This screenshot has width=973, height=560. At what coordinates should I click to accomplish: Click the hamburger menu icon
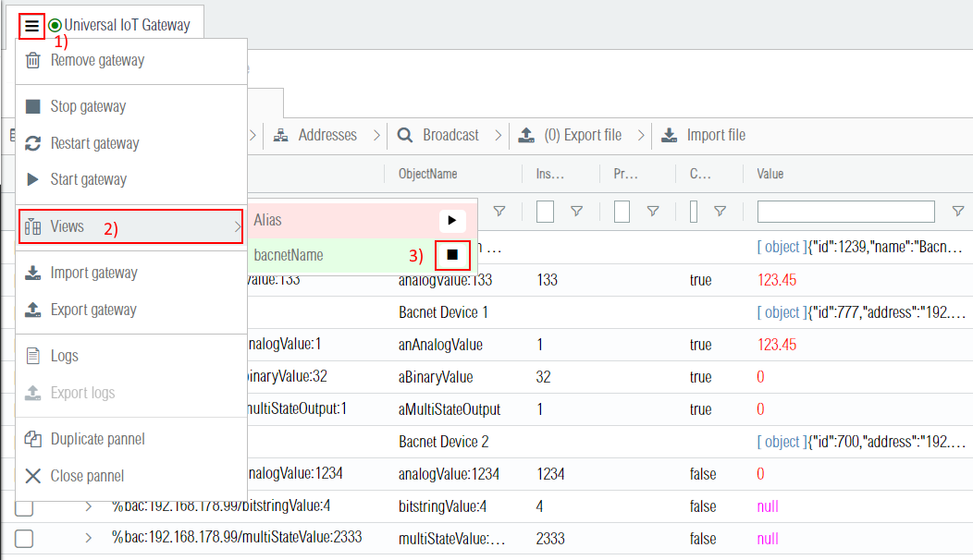click(x=31, y=26)
